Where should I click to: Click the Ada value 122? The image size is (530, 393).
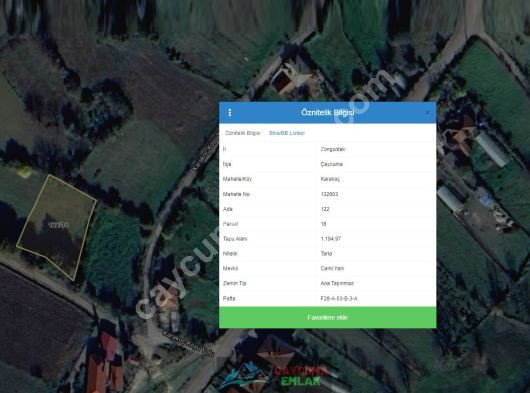[325, 209]
